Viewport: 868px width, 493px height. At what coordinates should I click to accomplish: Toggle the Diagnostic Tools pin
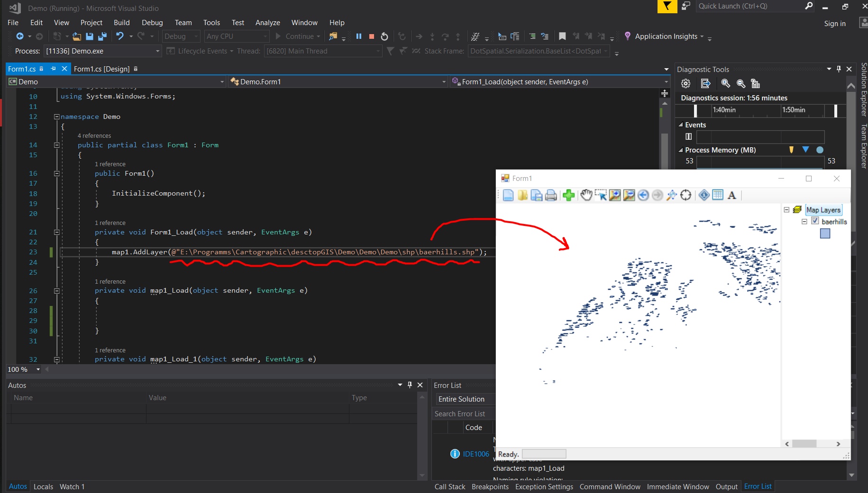[x=839, y=69]
